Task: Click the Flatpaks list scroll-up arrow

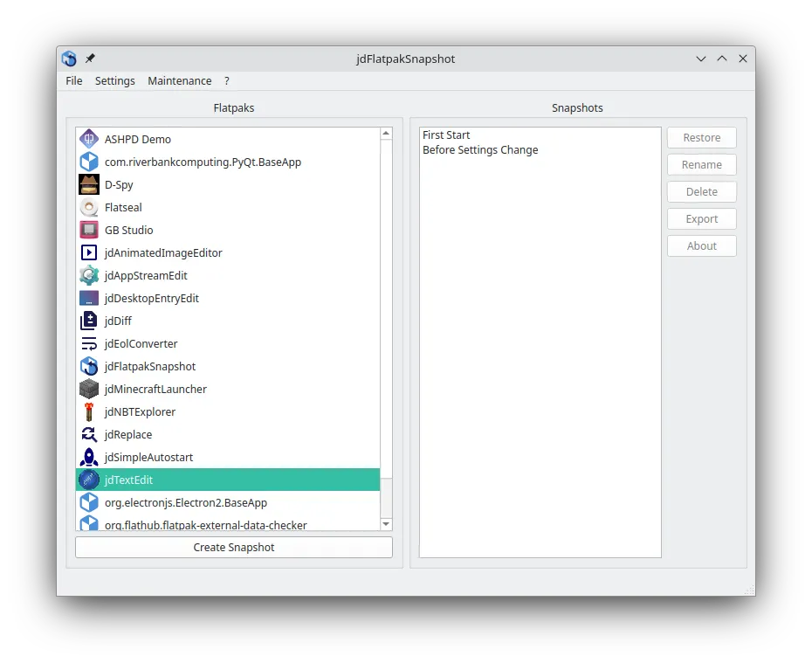Action: (x=386, y=134)
